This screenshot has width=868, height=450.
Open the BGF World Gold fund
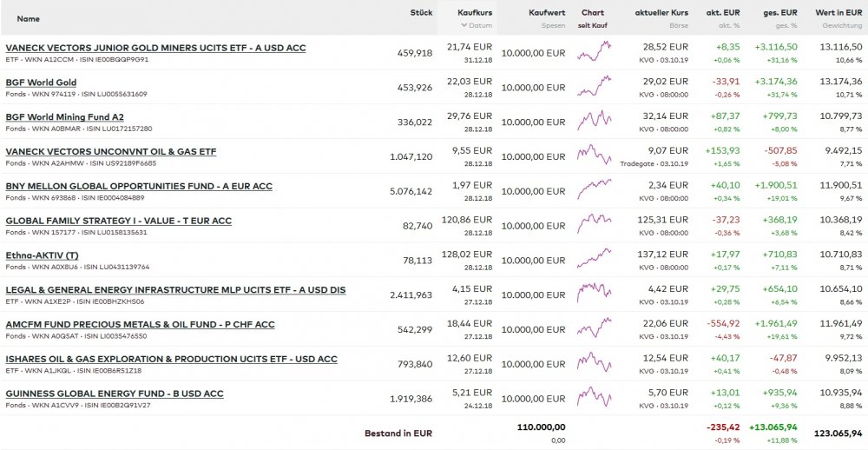41,83
